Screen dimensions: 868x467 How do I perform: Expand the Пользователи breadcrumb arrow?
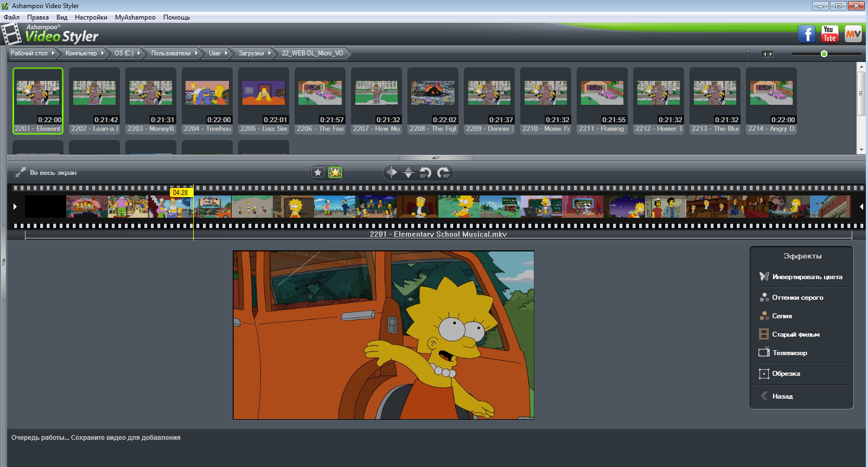196,53
